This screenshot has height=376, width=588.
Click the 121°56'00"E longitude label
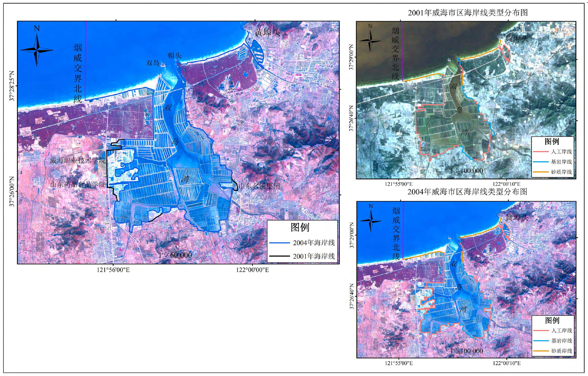[x=113, y=270]
